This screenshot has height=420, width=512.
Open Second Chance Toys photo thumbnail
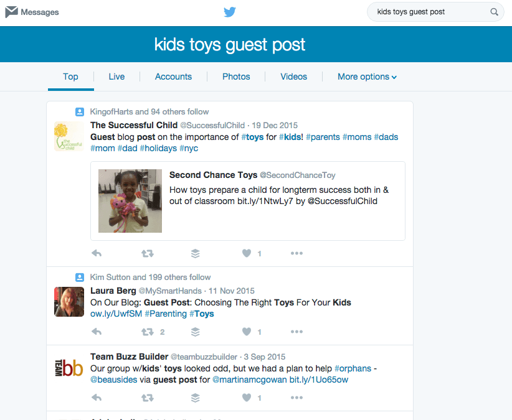[x=130, y=201]
